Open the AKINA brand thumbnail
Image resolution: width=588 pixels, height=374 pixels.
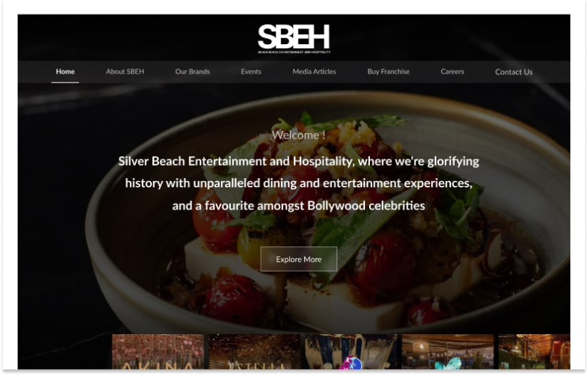158,351
